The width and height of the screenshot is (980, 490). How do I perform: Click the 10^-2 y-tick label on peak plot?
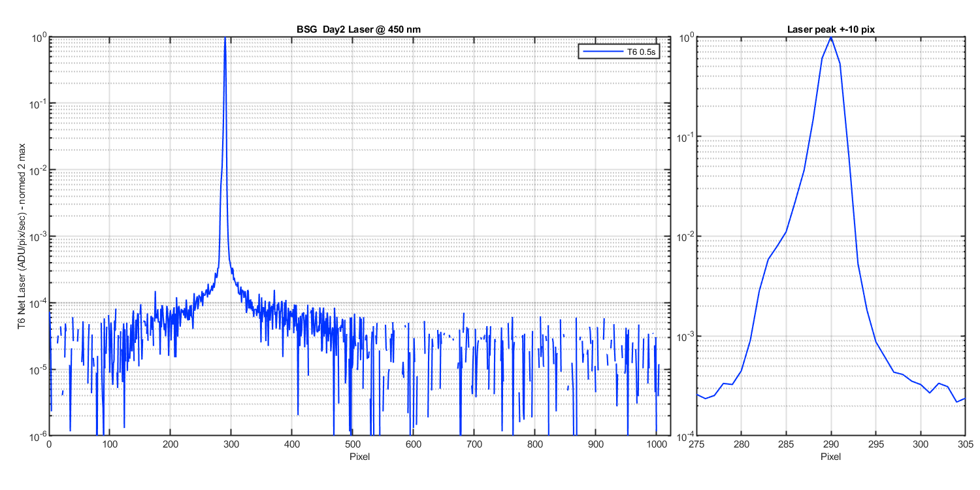(685, 236)
